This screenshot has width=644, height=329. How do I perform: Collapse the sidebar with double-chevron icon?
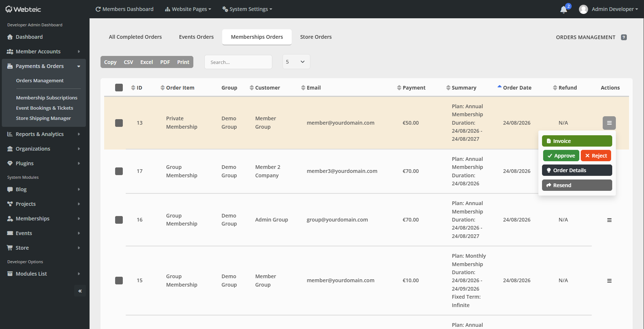tap(80, 291)
